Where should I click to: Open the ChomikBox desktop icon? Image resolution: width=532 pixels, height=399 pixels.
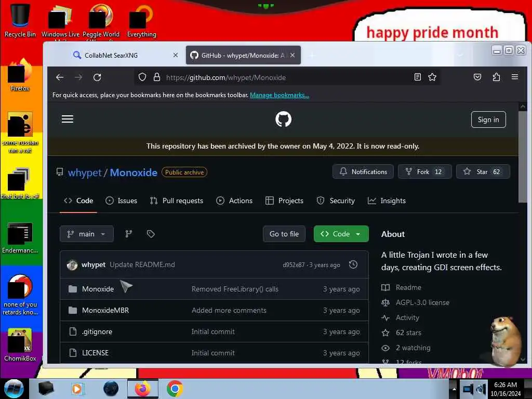pyautogui.click(x=20, y=345)
